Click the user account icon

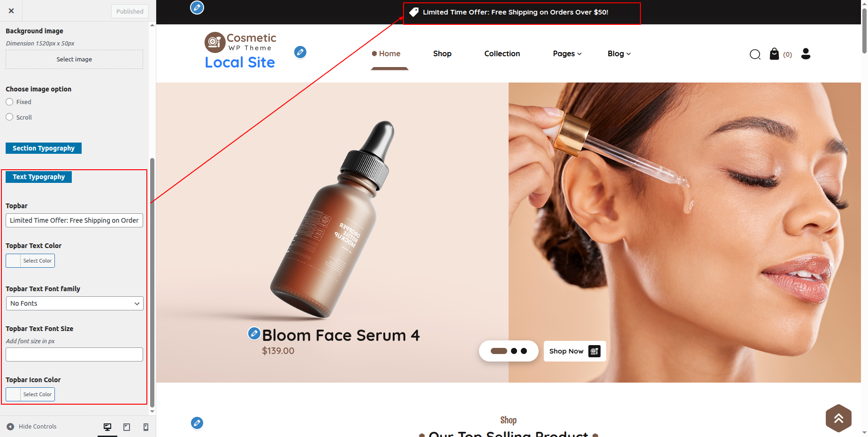pos(806,53)
